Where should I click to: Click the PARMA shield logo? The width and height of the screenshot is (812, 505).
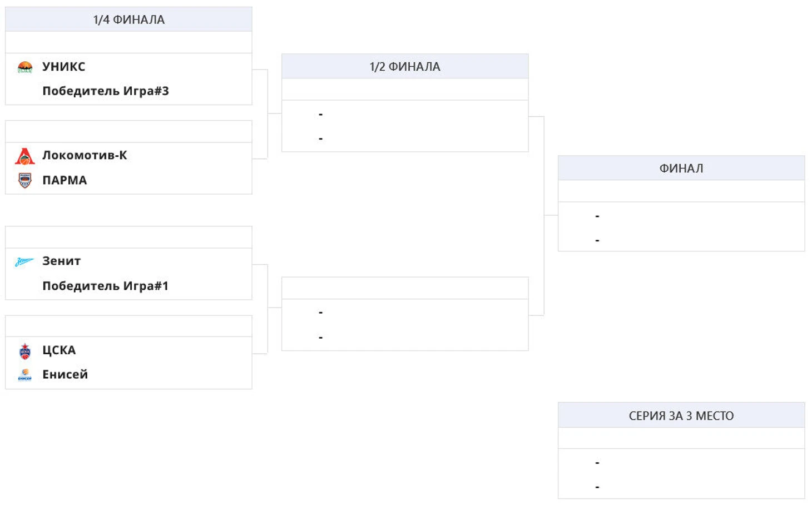point(25,180)
